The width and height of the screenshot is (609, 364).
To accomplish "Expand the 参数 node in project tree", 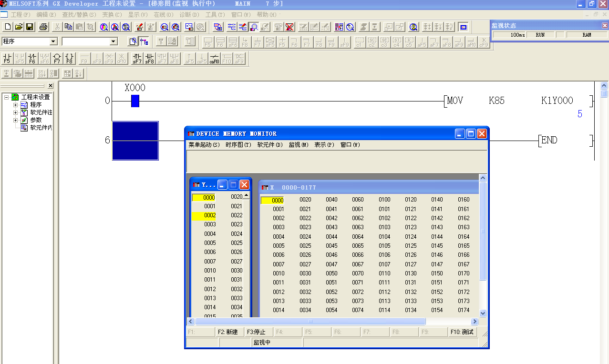I will coord(15,120).
